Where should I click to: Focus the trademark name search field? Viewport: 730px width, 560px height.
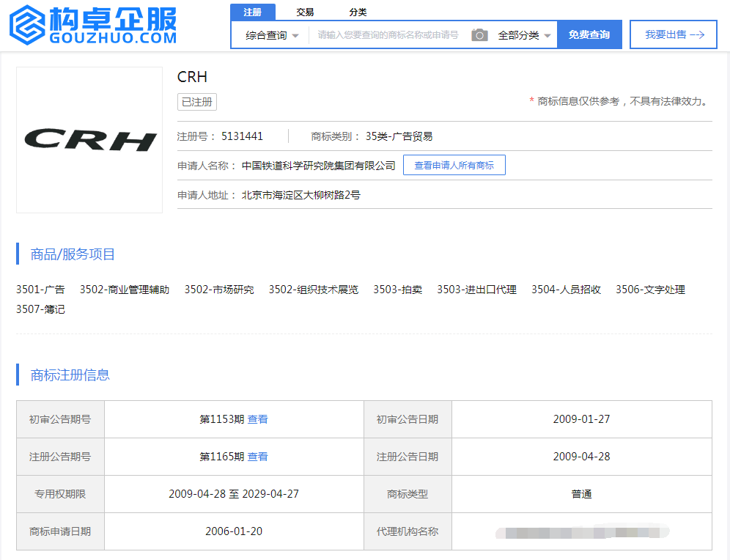(388, 35)
